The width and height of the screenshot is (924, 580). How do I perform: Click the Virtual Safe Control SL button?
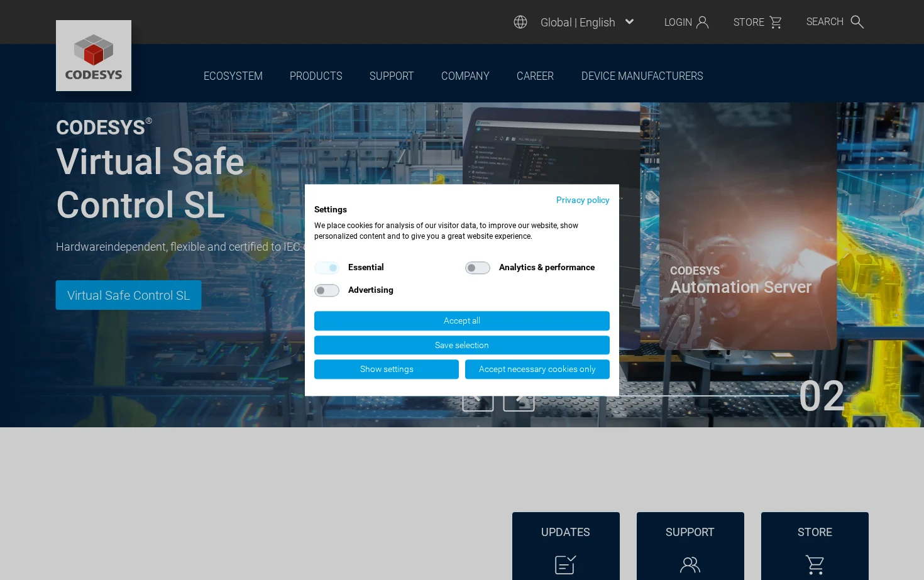point(129,295)
